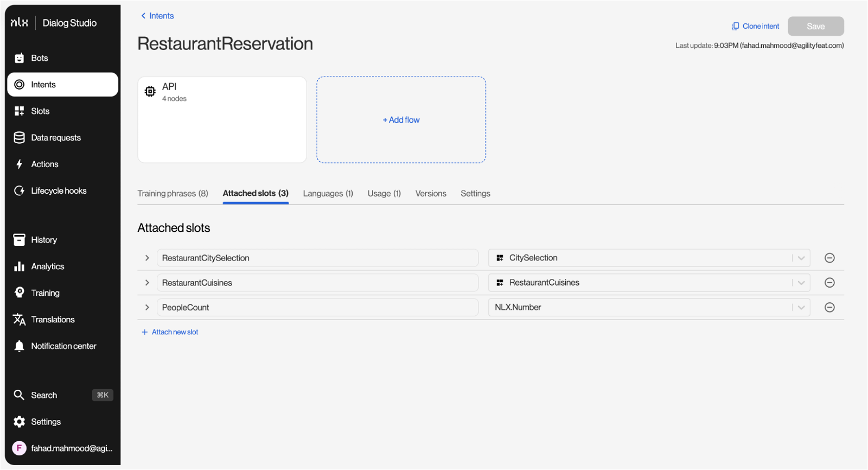
Task: Open the CitySelection slot type dropdown
Action: (x=801, y=258)
